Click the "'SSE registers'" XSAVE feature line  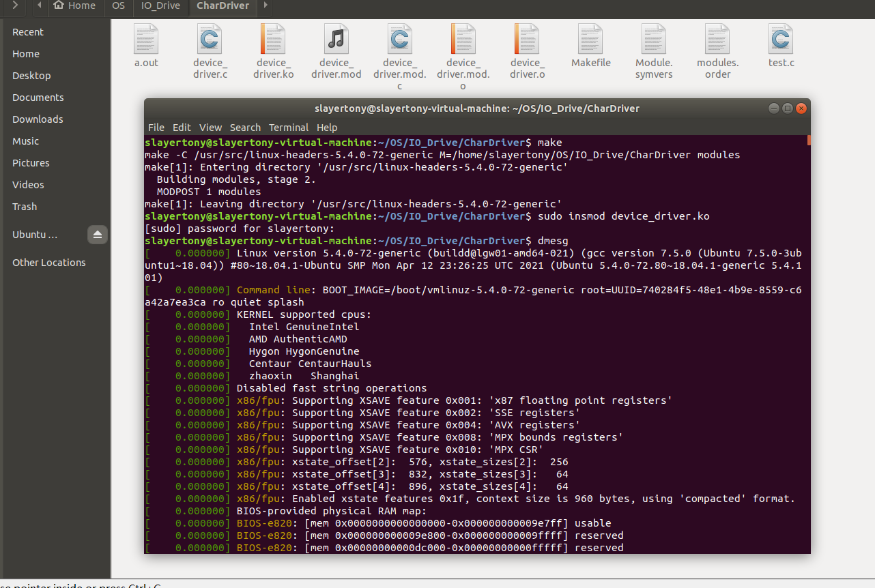408,413
